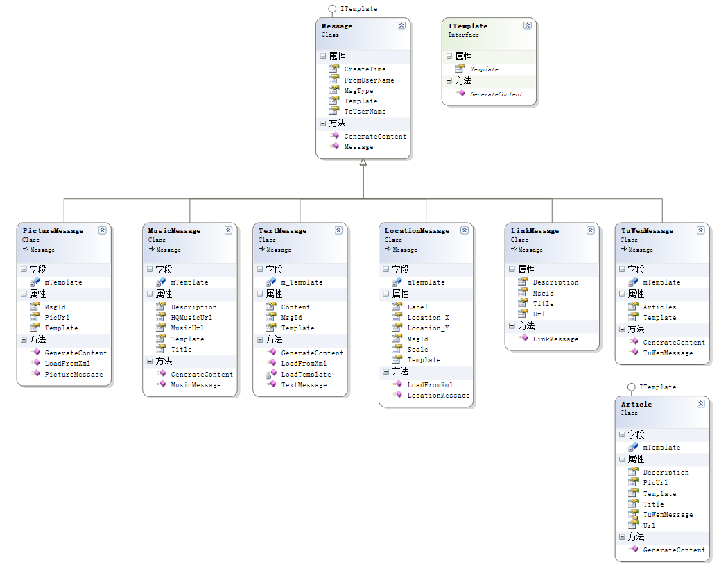
Task: Collapse 方法 section in LocationMessage
Action: point(386,372)
